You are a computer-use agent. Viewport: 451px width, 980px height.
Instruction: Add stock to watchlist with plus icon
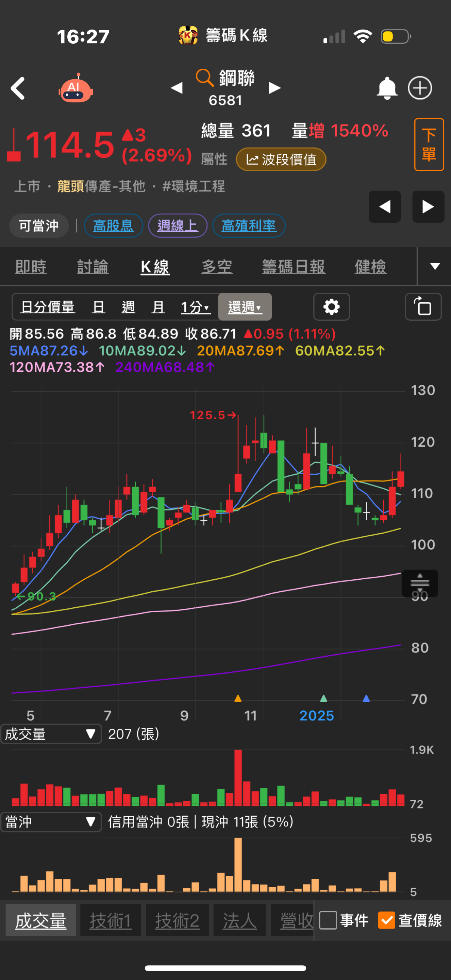point(420,88)
